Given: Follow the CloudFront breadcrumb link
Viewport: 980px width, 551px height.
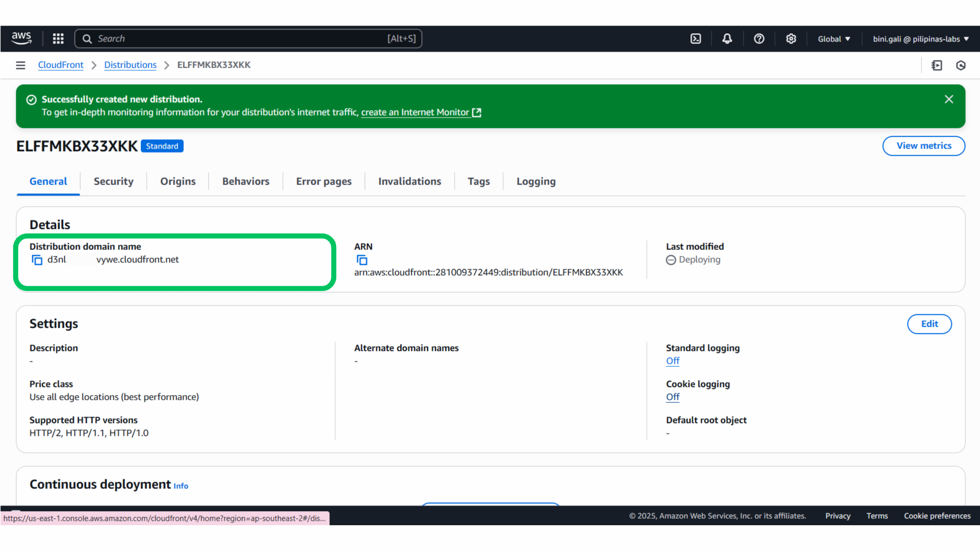Looking at the screenshot, I should pyautogui.click(x=60, y=65).
